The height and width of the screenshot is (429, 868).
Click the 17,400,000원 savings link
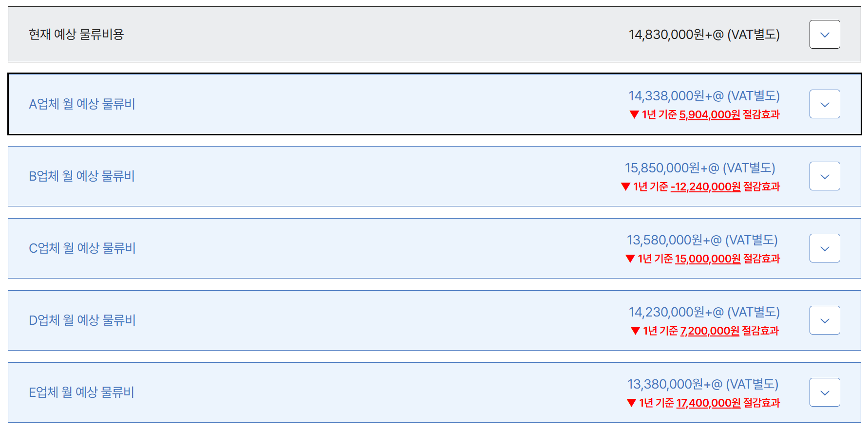(x=708, y=403)
